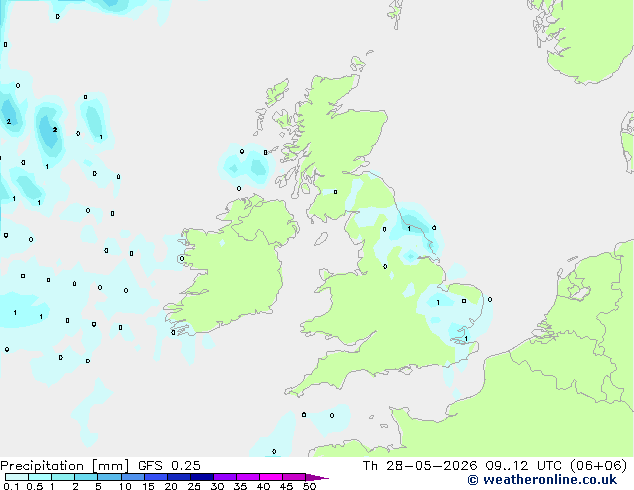Click the legend swatch between 2 and 5
The image size is (634, 490).
[x=86, y=477]
